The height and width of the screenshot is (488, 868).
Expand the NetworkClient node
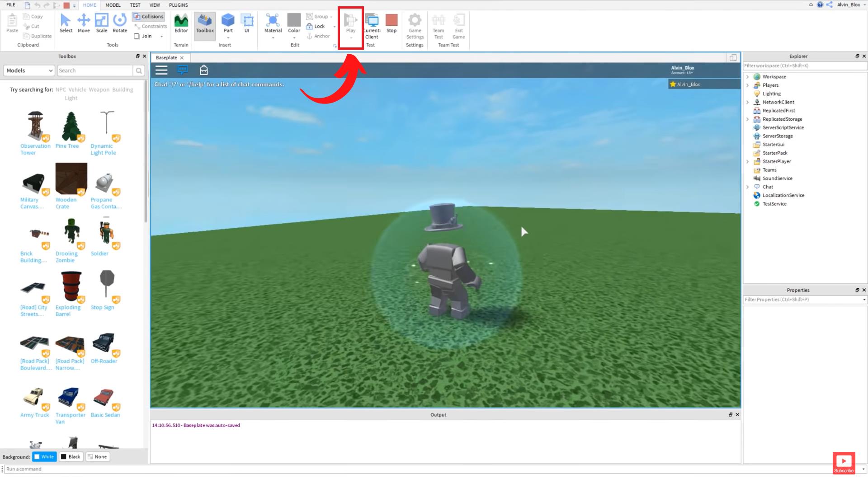point(747,102)
